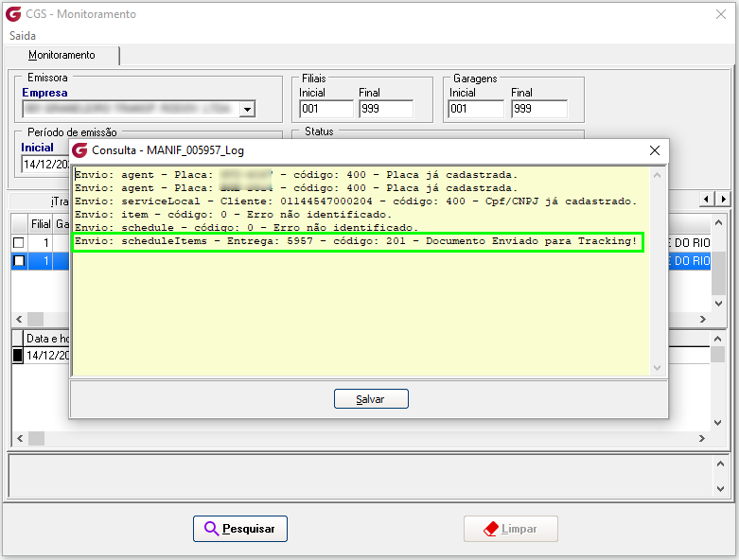Click lower grid horizontal scroll left arrow
Screen dimensions: 739x560
[20, 439]
